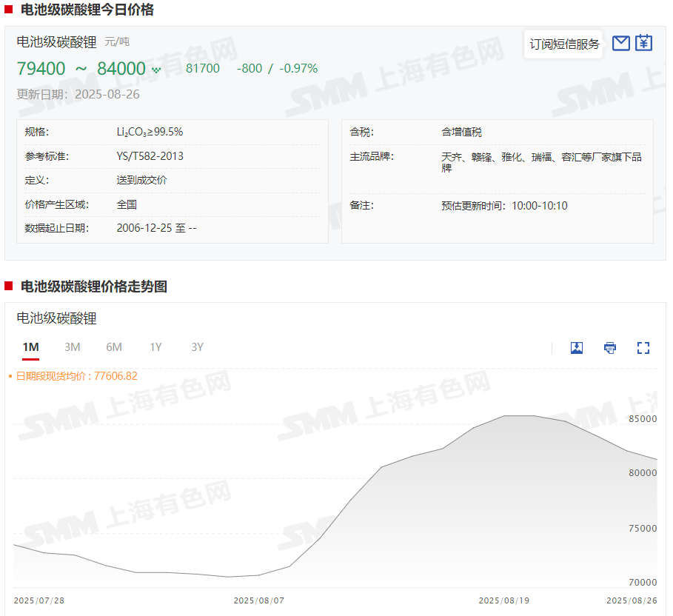Show the 6M price trend
673x616 pixels.
(114, 347)
